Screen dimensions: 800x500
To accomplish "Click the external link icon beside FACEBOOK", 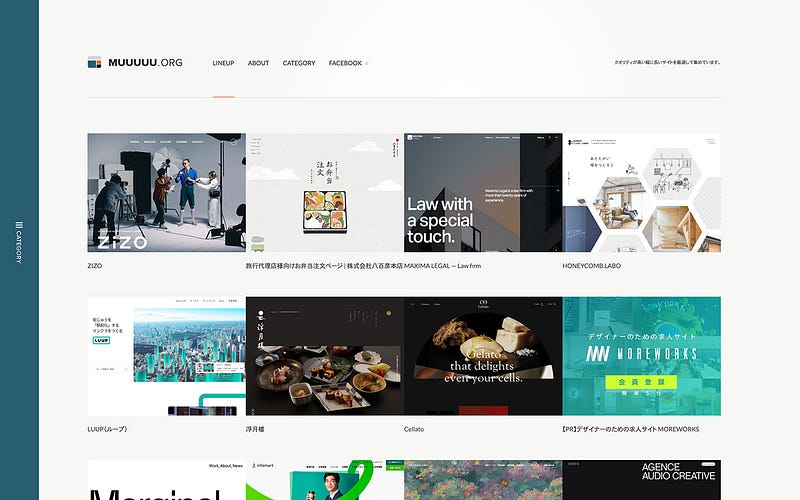I will (366, 63).
